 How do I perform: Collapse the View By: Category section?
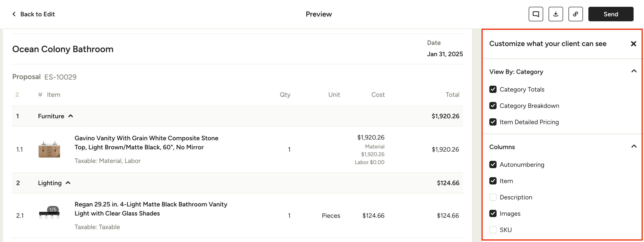click(x=634, y=71)
